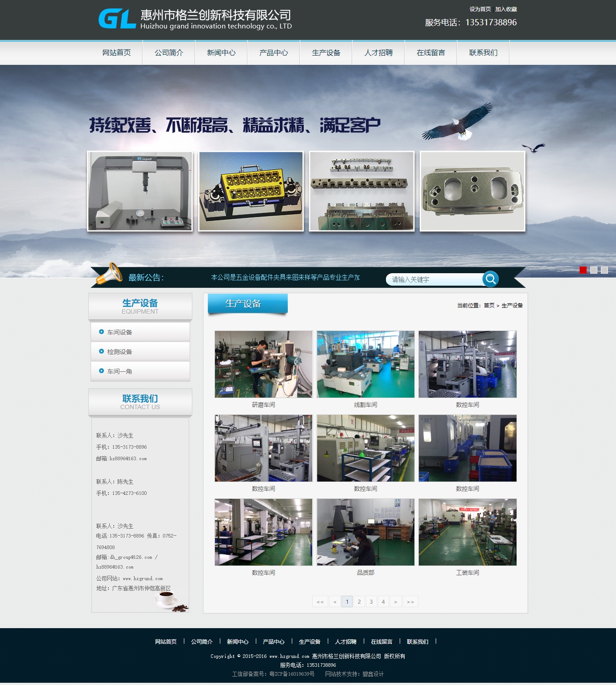Image resolution: width=616 pixels, height=685 pixels.
Task: Click bullet icon beside 车间一角
Action: click(x=102, y=371)
